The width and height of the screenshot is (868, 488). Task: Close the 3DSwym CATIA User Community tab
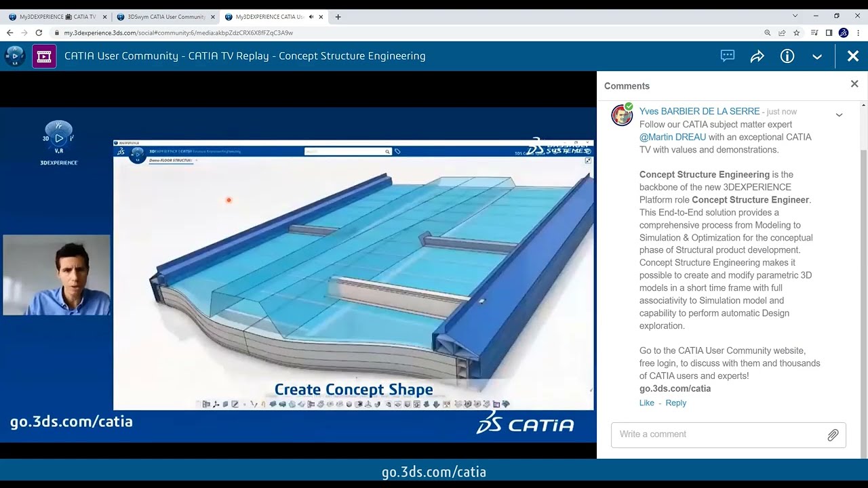point(213,17)
